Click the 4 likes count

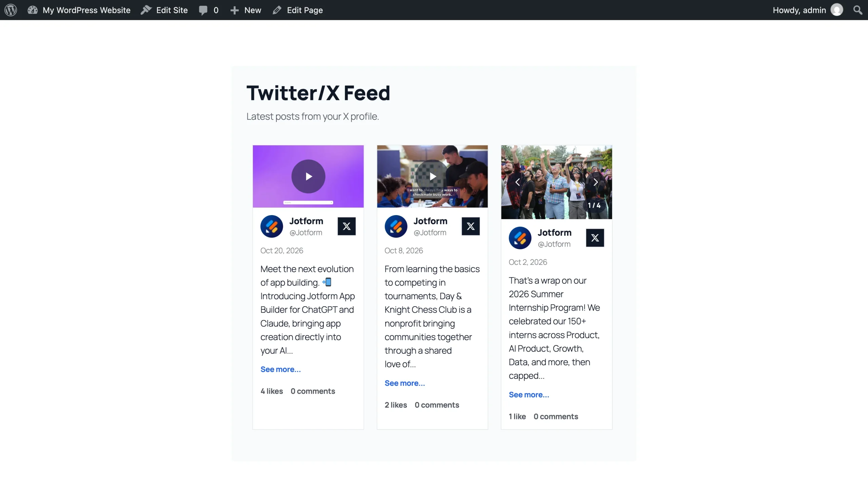tap(272, 391)
